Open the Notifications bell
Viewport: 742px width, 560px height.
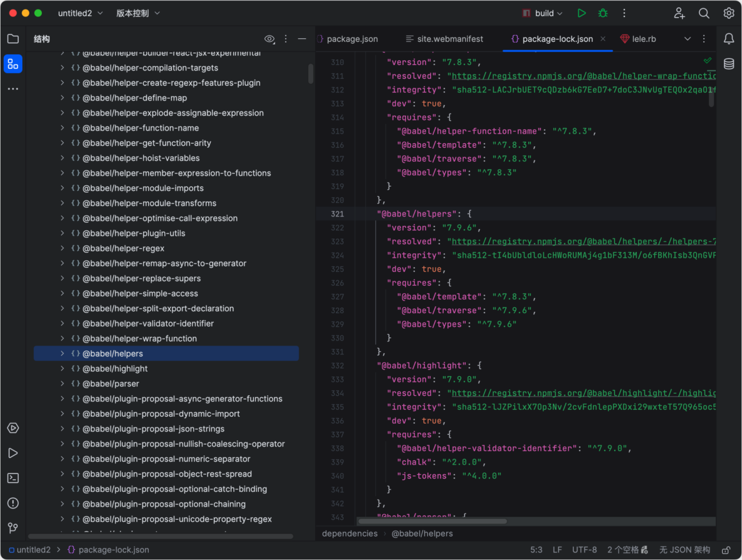pyautogui.click(x=729, y=39)
